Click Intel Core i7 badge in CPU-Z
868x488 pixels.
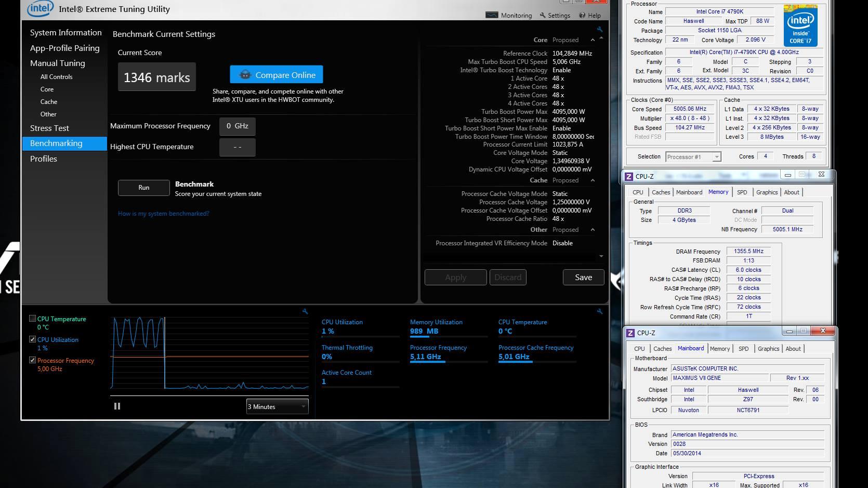800,26
